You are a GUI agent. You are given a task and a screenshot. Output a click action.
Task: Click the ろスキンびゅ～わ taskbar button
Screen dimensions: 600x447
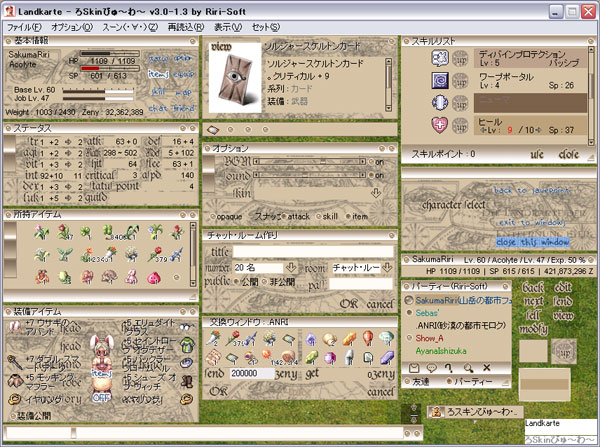[x=475, y=412]
